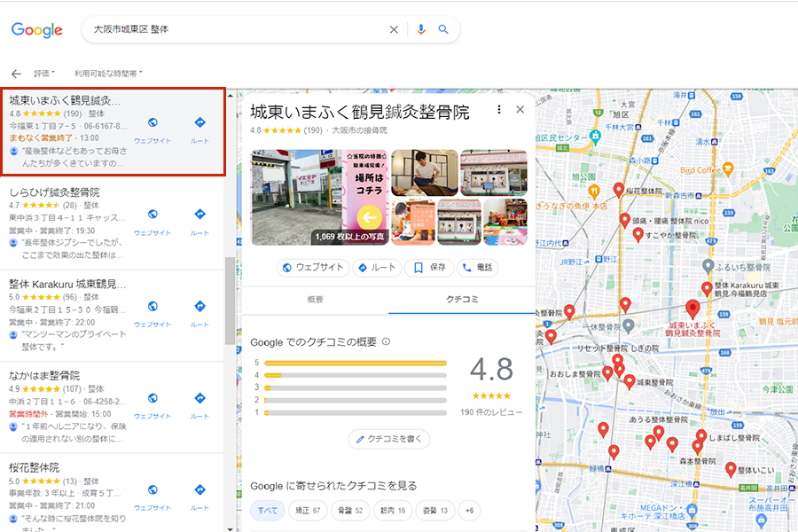798x532 pixels.
Task: Click the blue search magnifier icon
Action: coord(443,29)
